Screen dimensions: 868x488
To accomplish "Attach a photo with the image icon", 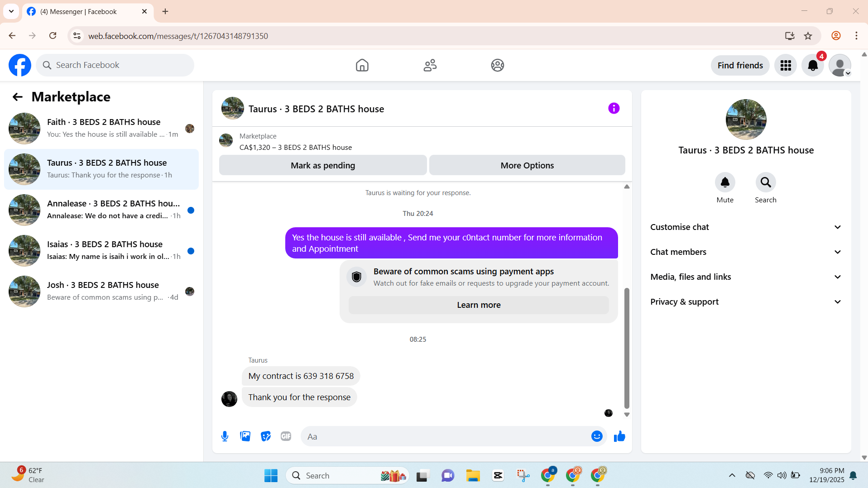I will [245, 436].
